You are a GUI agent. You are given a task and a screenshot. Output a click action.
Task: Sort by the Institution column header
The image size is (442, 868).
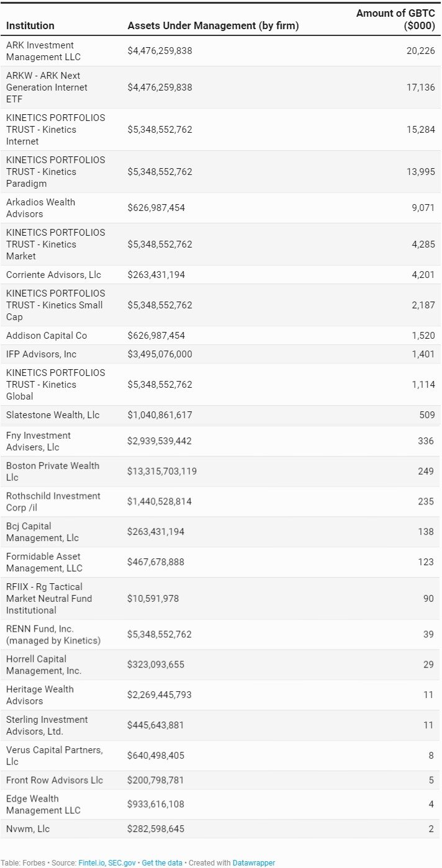[x=30, y=25]
